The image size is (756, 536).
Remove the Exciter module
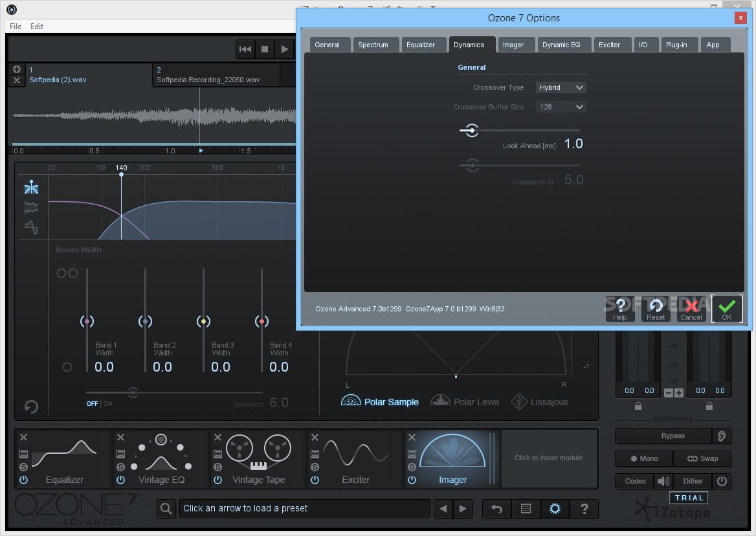pos(315,437)
